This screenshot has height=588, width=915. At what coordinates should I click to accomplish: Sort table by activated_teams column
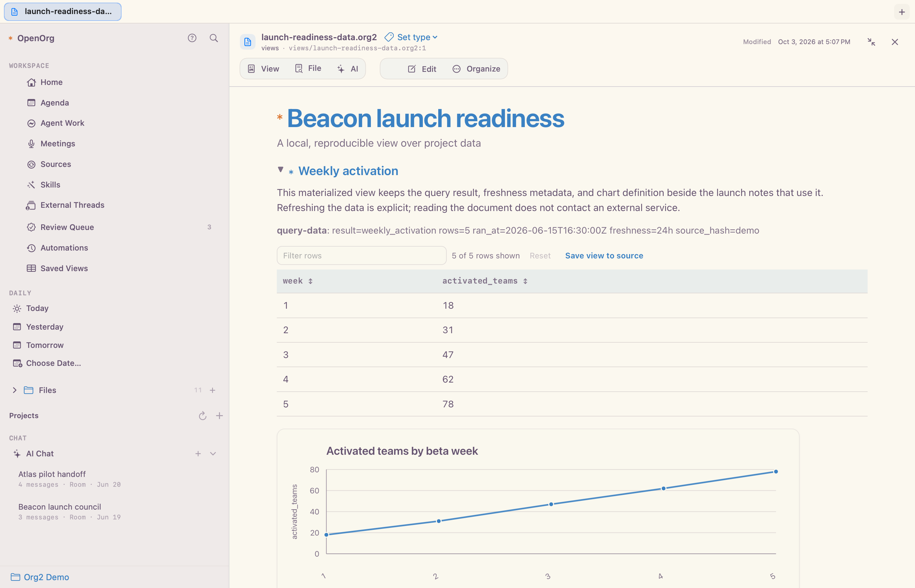(485, 281)
